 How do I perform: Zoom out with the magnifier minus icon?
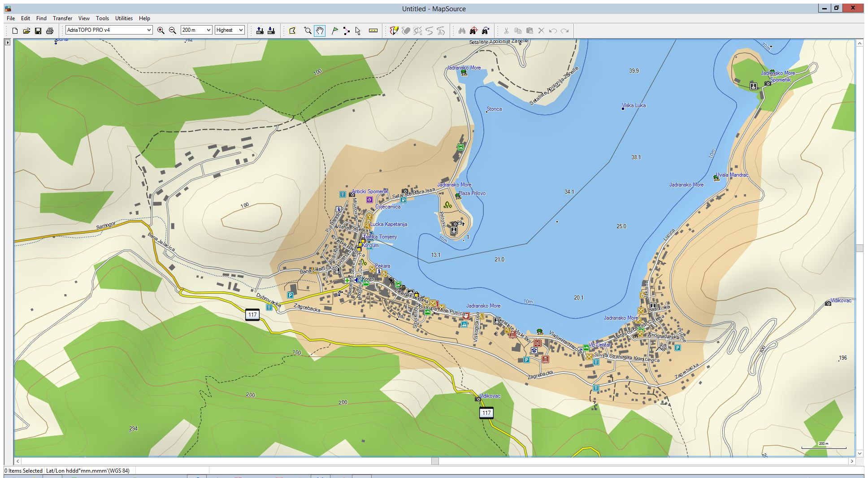point(172,30)
